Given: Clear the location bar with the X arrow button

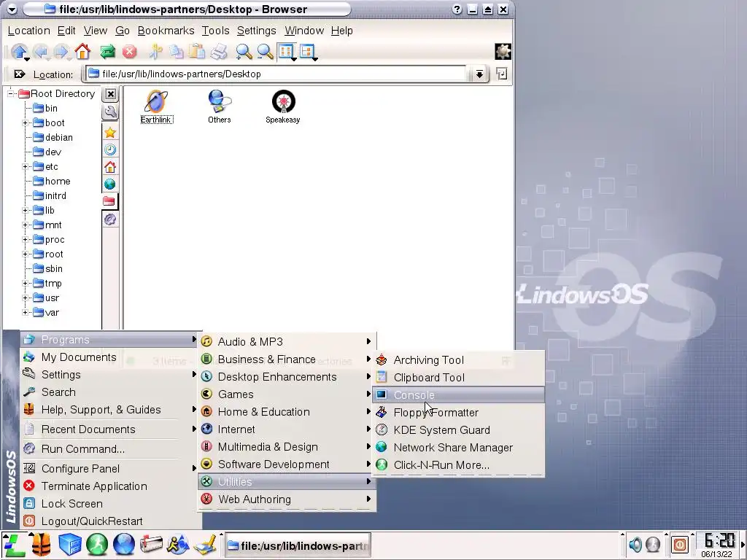Looking at the screenshot, I should pyautogui.click(x=19, y=74).
